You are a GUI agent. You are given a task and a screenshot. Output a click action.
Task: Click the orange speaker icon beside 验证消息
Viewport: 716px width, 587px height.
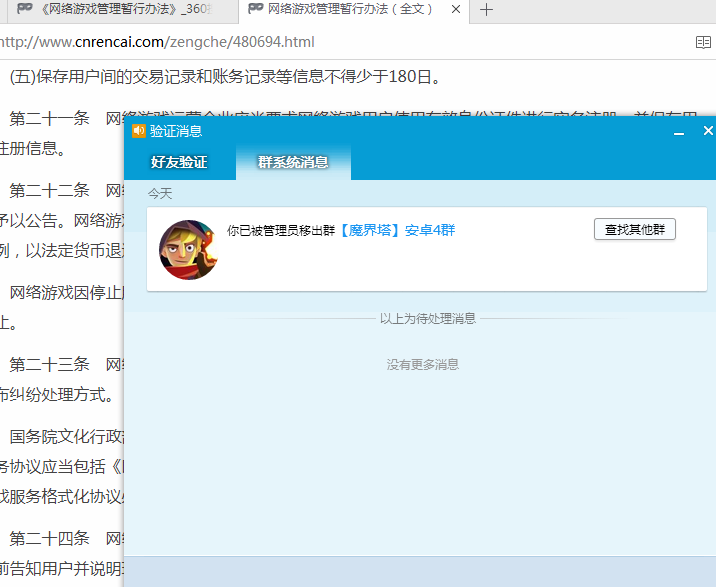(x=138, y=131)
